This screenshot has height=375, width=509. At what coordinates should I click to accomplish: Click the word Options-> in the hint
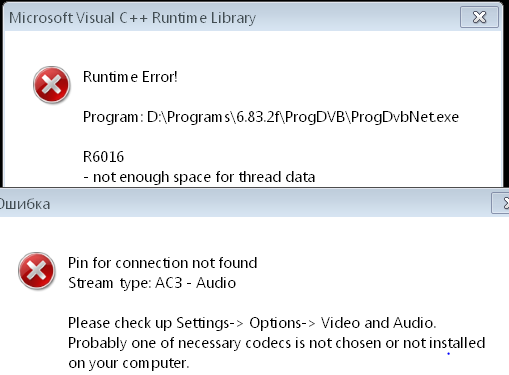coord(282,323)
